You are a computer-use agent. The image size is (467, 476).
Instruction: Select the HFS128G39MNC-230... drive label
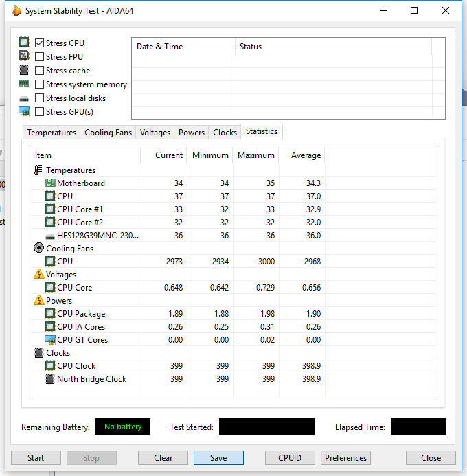click(98, 236)
